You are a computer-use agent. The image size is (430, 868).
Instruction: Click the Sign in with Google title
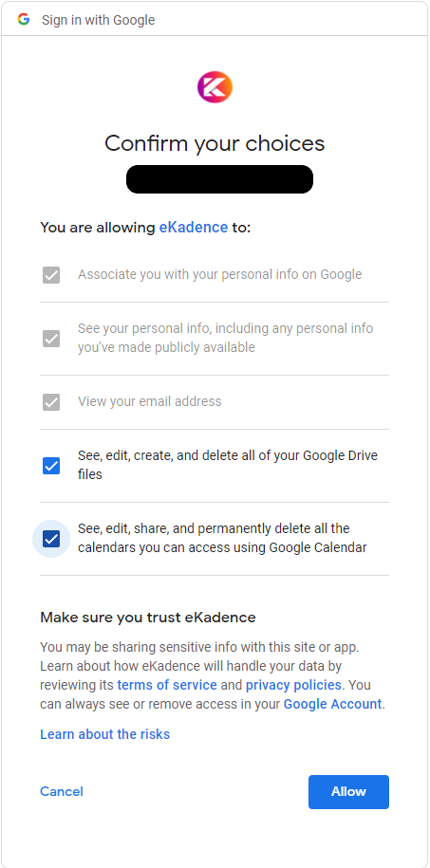click(x=98, y=21)
